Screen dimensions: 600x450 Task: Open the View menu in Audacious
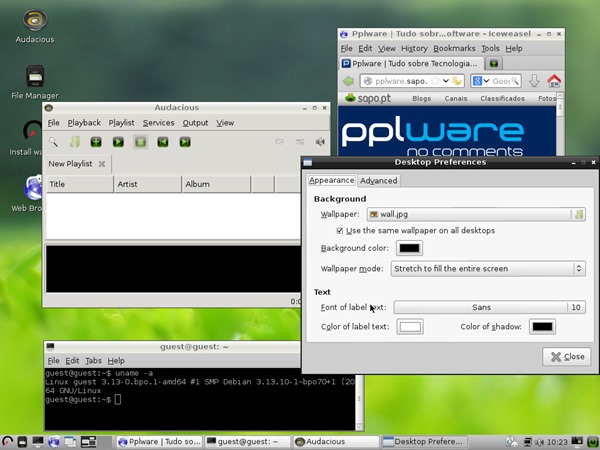[x=225, y=123]
